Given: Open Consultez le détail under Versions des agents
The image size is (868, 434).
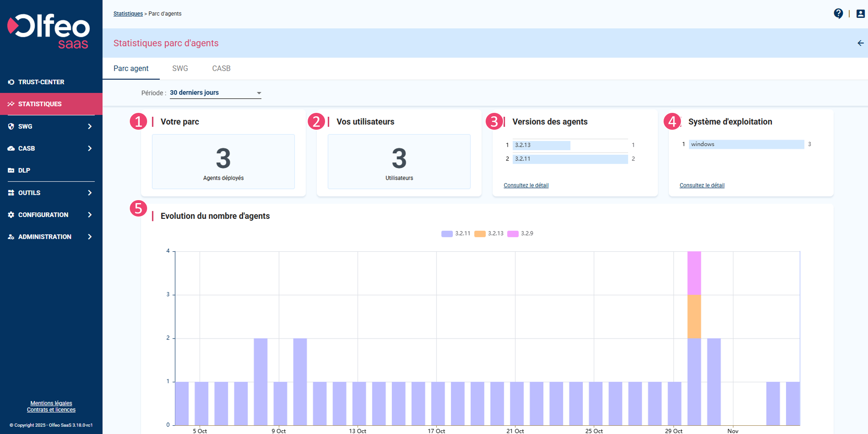Looking at the screenshot, I should 526,185.
